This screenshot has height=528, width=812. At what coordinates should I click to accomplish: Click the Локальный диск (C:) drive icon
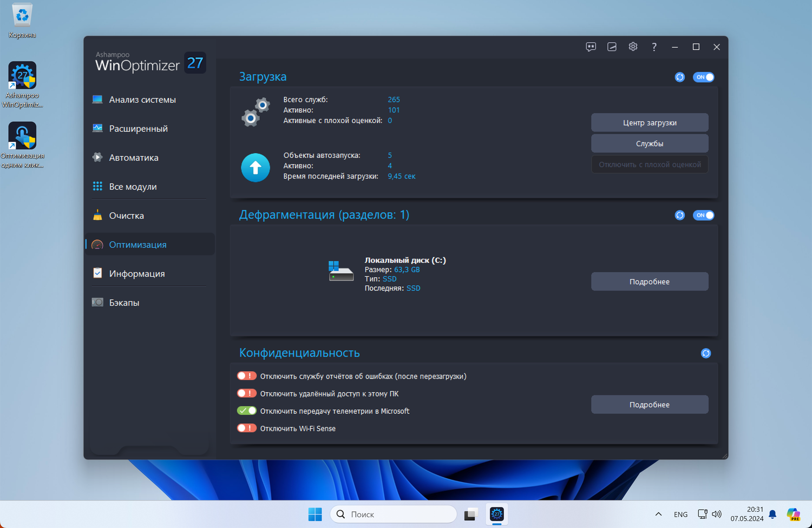(x=341, y=271)
